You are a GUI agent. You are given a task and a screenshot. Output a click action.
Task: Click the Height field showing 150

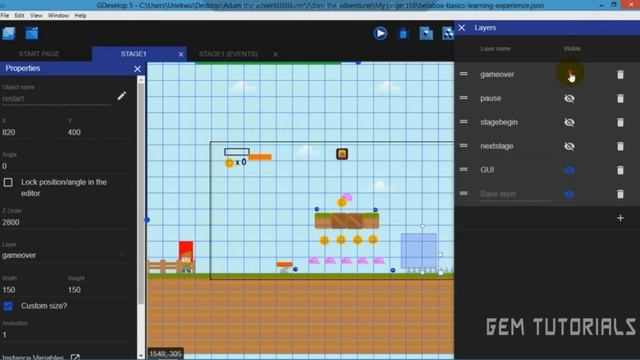tap(98, 290)
